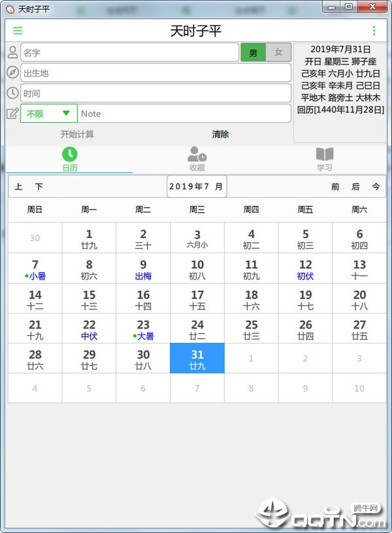
Task: Select July 23 大暑 in calendar
Action: [143, 329]
